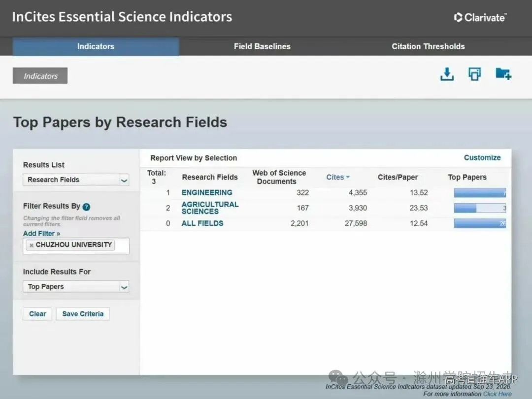Click the Add Filter link

point(41,234)
